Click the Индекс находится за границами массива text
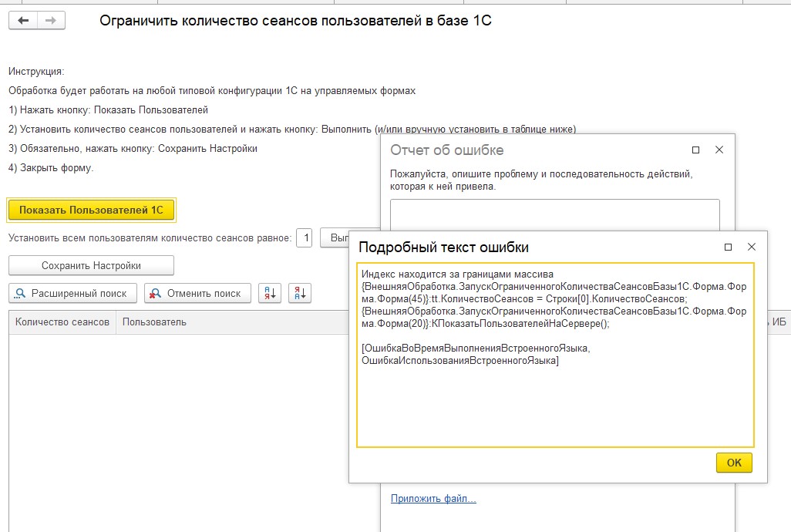 457,274
